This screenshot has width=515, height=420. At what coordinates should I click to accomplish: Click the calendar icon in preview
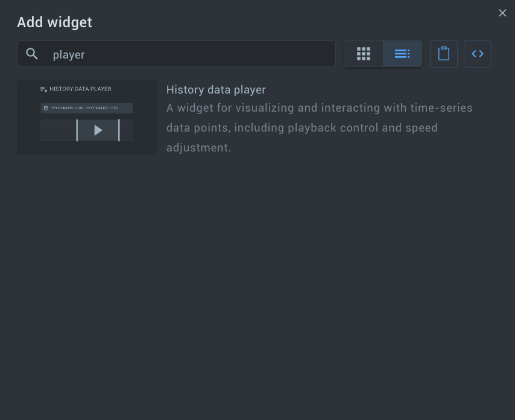[x=46, y=108]
